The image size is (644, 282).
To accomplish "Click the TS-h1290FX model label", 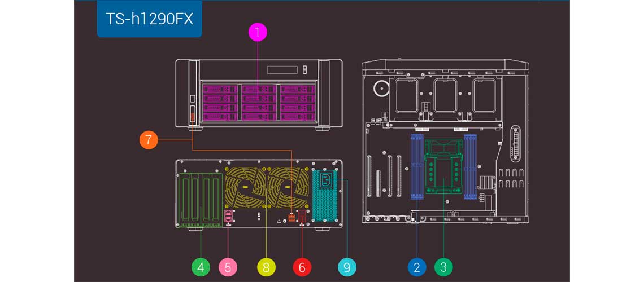I will [150, 19].
